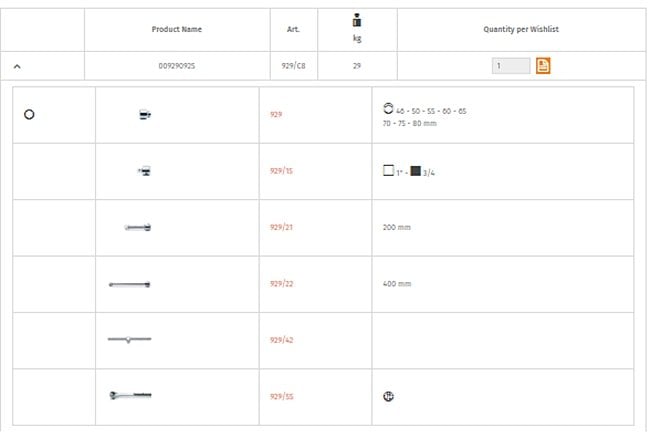Click the circle icon in first row

(x=29, y=115)
